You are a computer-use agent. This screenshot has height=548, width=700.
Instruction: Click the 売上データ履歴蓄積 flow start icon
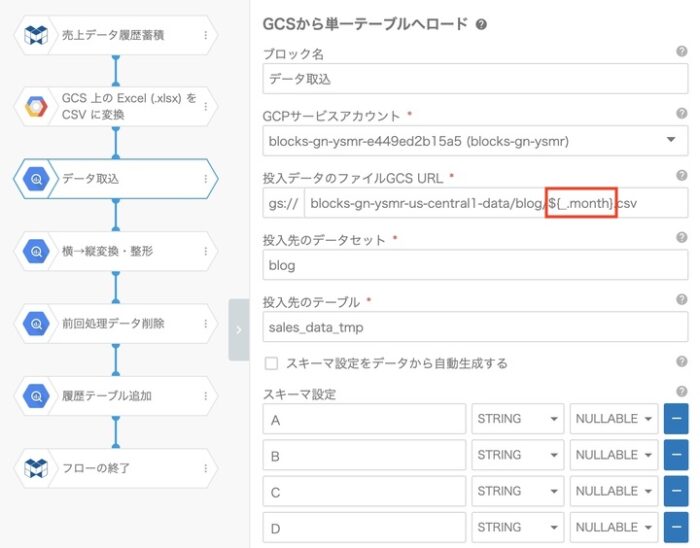pos(36,35)
